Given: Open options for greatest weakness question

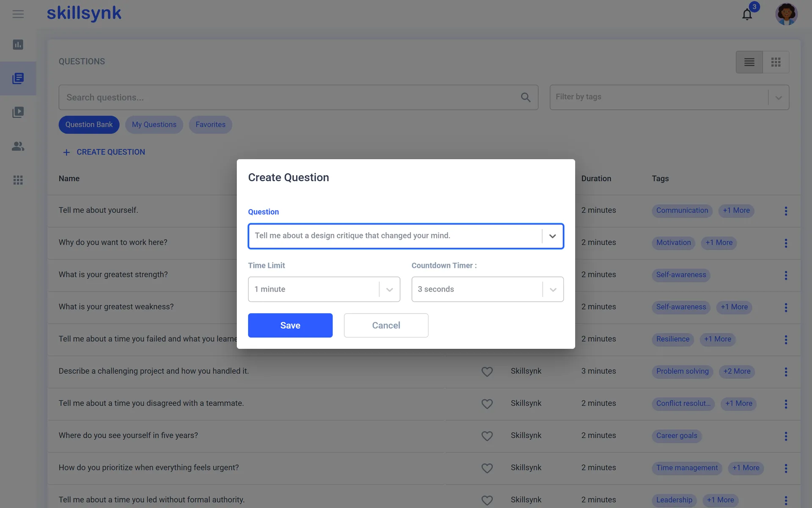Looking at the screenshot, I should pos(786,307).
